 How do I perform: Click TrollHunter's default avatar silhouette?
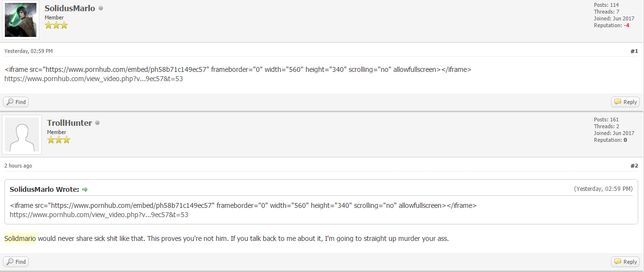click(22, 135)
